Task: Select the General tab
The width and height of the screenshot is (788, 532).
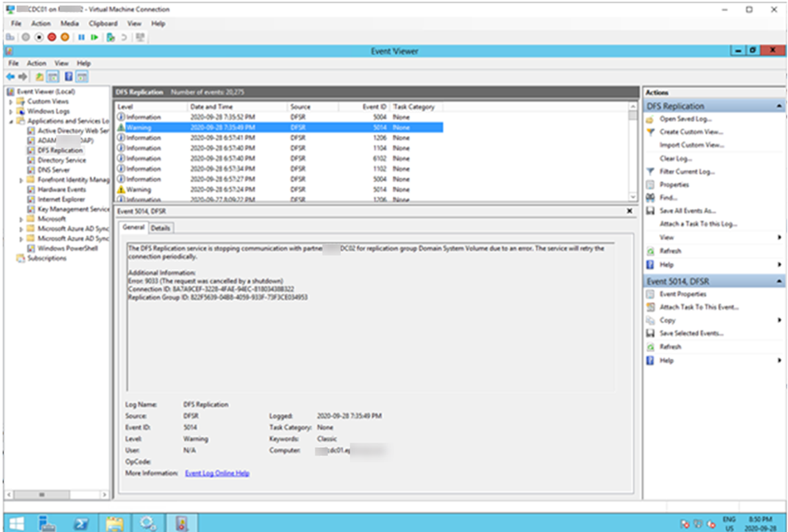Action: (133, 228)
